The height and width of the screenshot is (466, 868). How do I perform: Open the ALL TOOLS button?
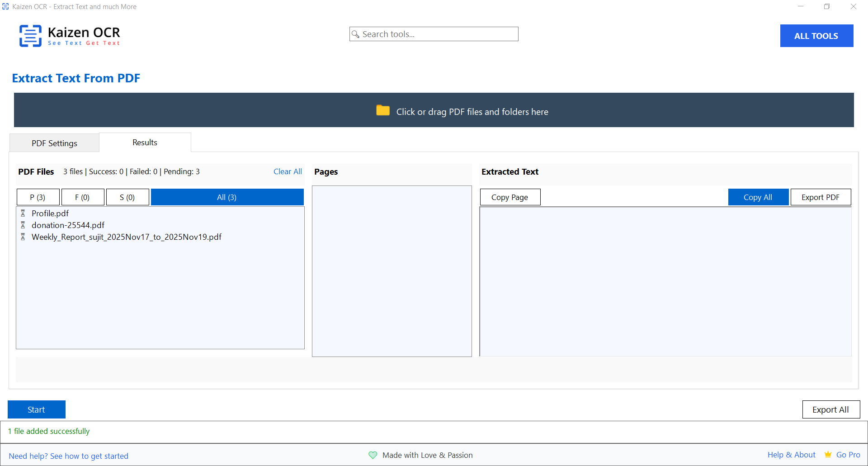click(x=816, y=36)
